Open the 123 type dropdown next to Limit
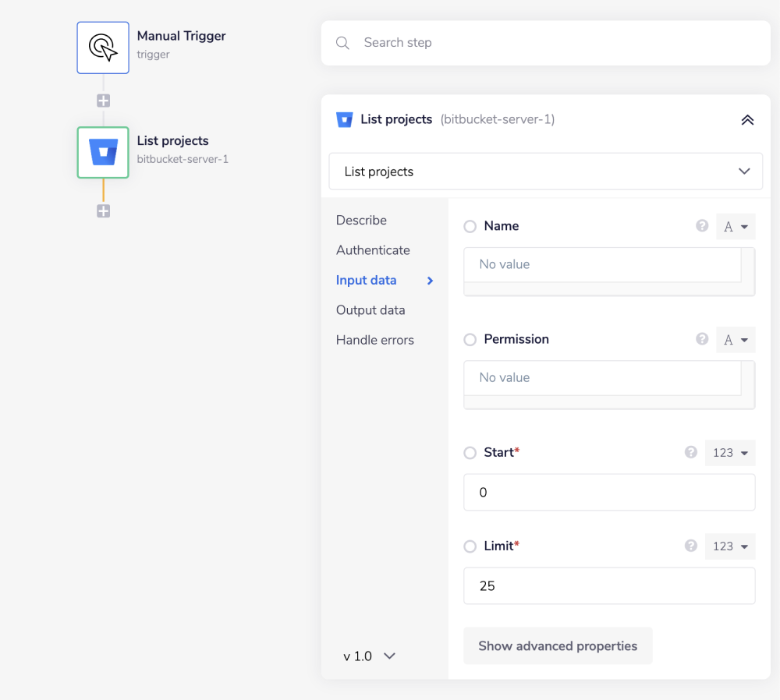The image size is (780, 700). point(730,546)
